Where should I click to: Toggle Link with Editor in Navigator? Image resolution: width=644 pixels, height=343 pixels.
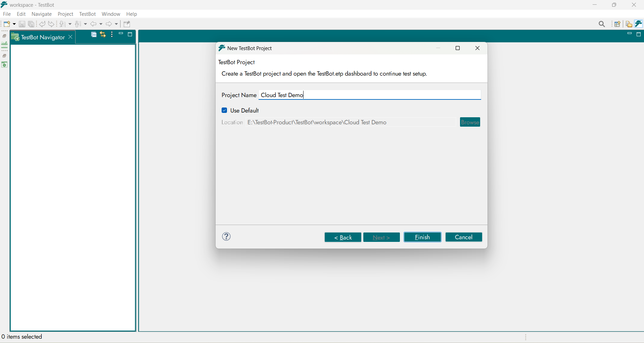pos(103,35)
